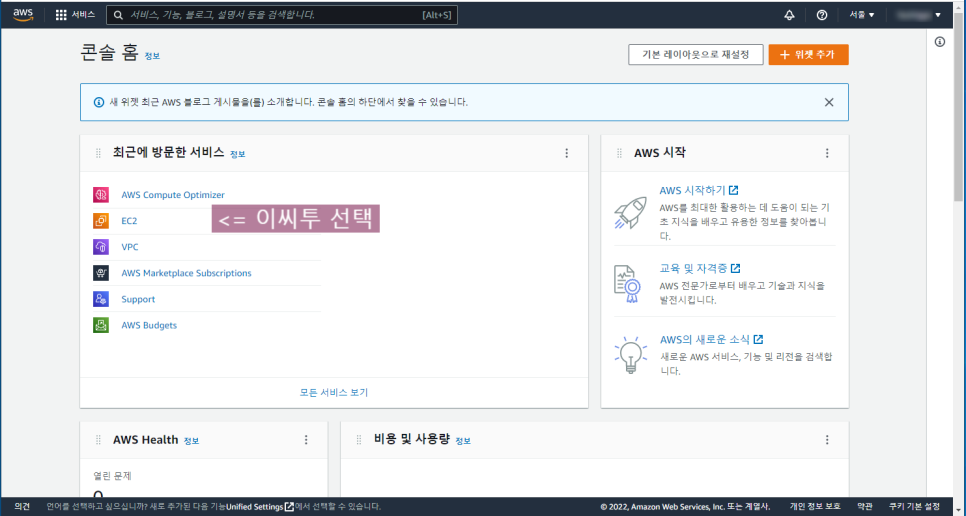This screenshot has height=516, width=966.
Task: Click the 위젯 추가 button
Action: pos(808,55)
